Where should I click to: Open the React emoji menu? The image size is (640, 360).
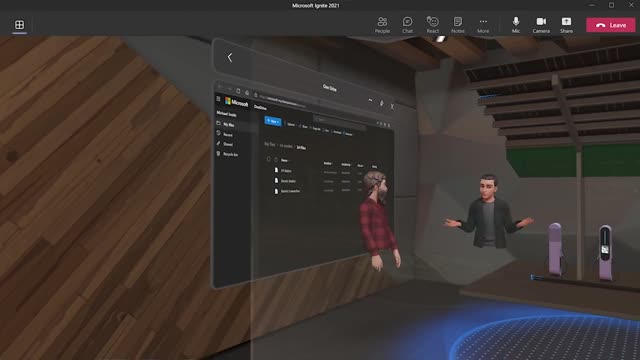click(432, 25)
